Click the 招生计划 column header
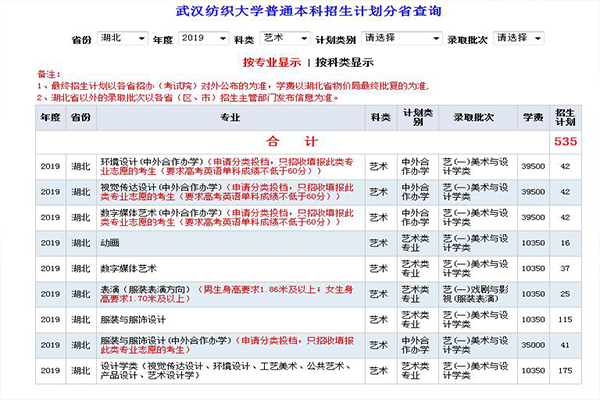This screenshot has height=400, width=600. click(566, 118)
